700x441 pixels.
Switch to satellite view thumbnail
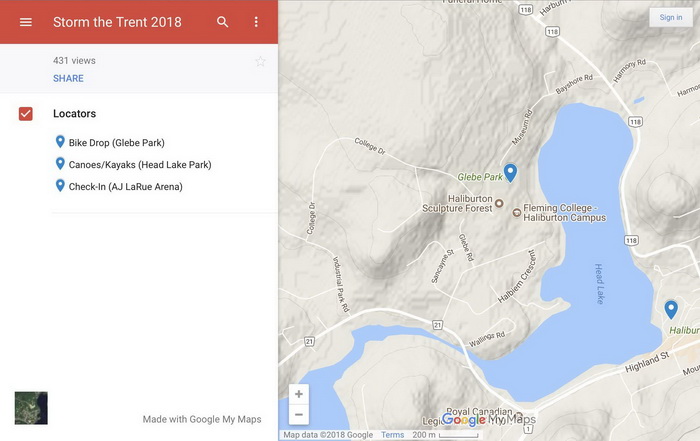(31, 408)
